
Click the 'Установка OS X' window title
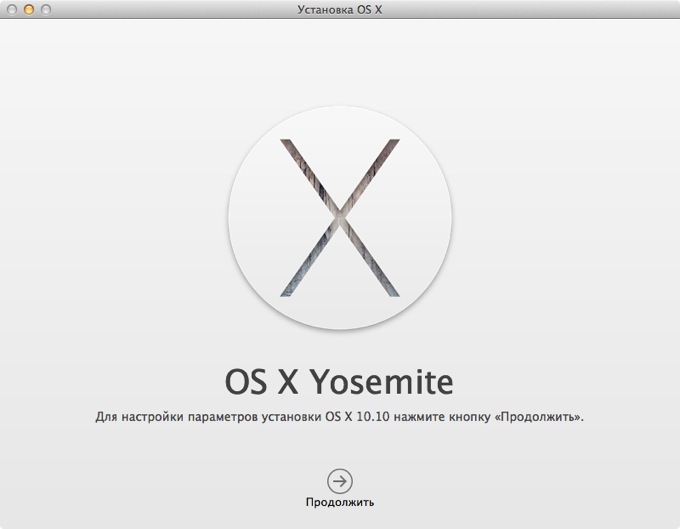(x=340, y=10)
